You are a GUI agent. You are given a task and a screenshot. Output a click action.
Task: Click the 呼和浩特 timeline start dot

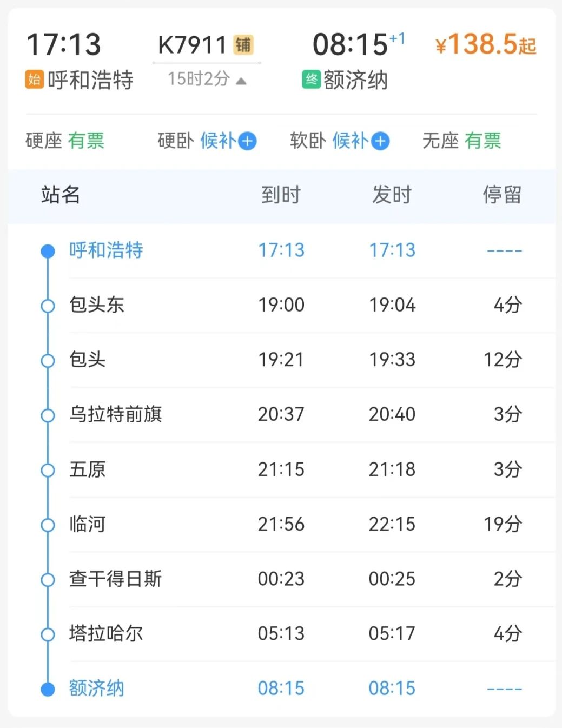click(48, 251)
